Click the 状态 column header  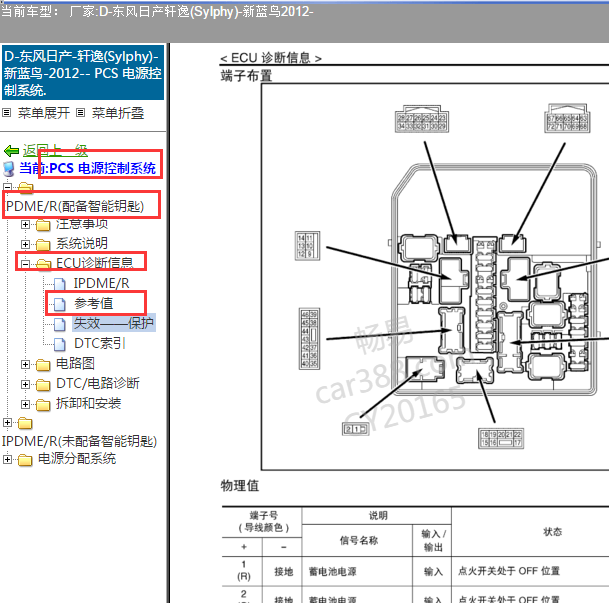[552, 532]
